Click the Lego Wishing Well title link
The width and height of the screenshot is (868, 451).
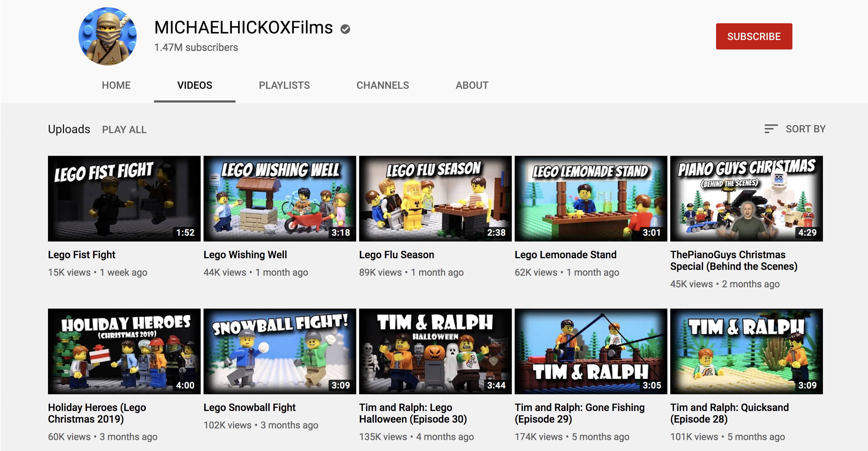245,255
